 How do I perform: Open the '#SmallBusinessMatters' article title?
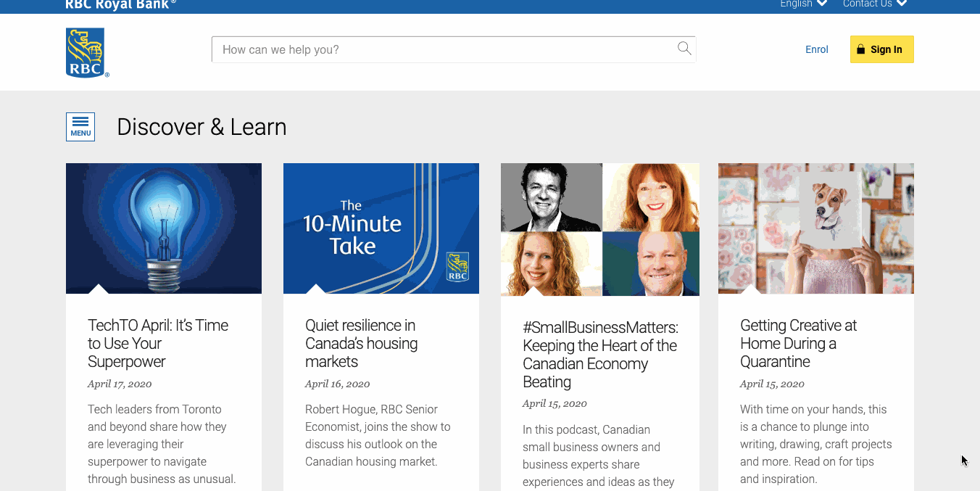599,355
